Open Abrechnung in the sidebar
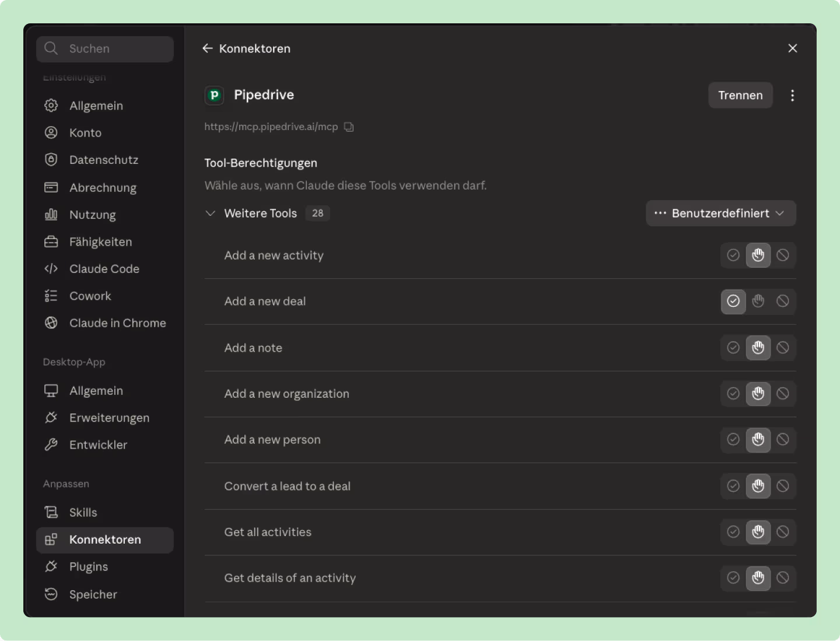This screenshot has width=840, height=641. coord(105,188)
